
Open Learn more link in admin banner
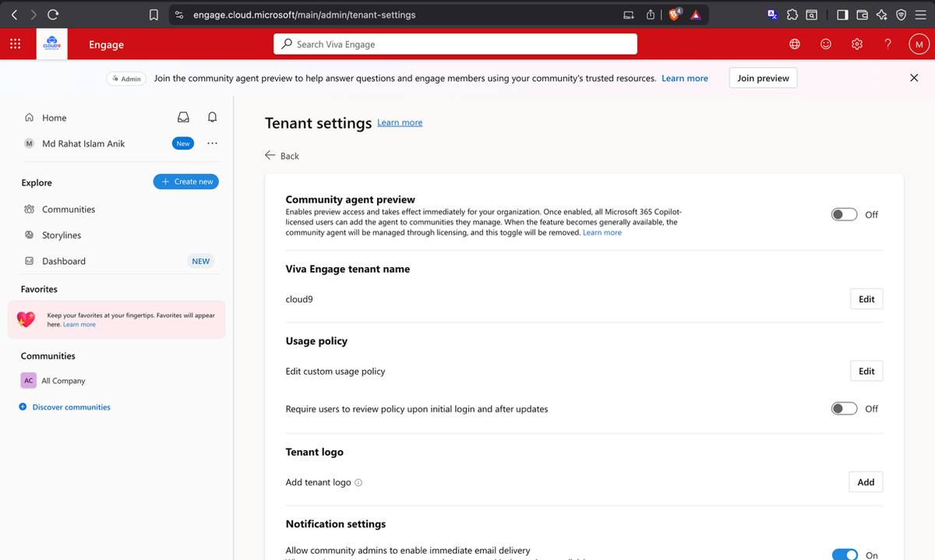point(685,78)
